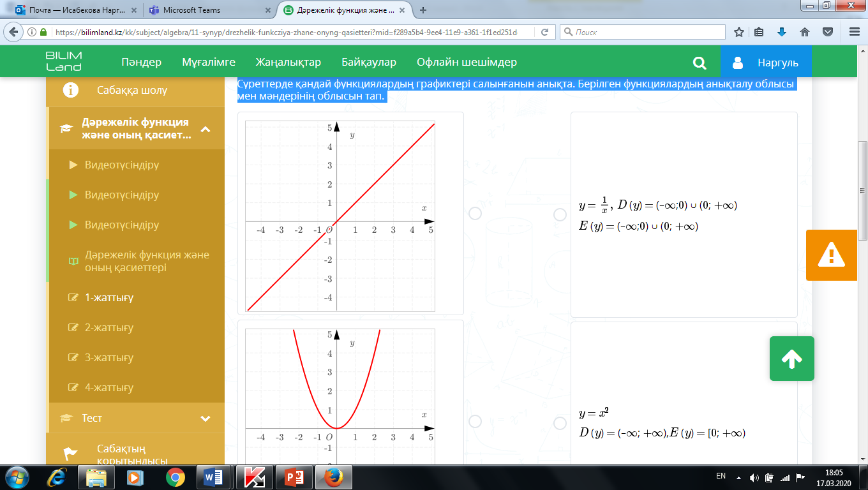The height and width of the screenshot is (490, 868).
Task: Go to the browser home page
Action: (x=805, y=32)
